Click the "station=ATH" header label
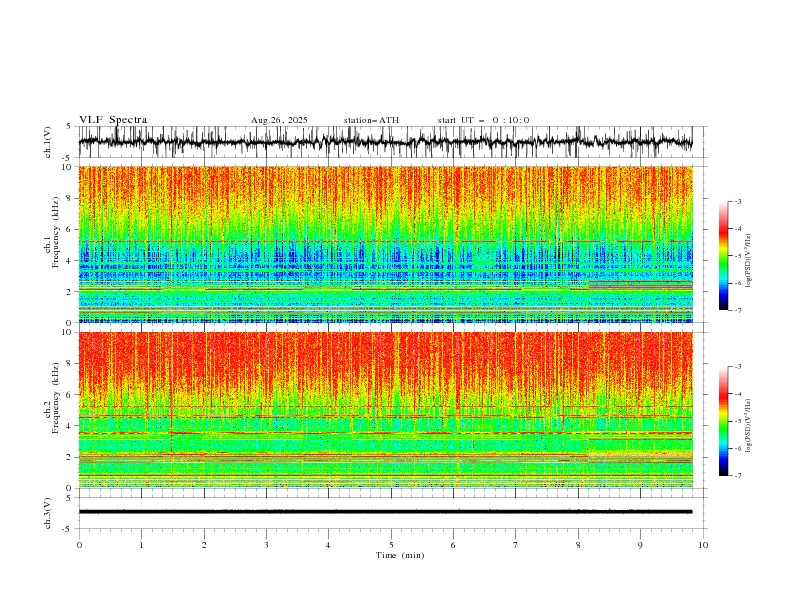This screenshot has height=612, width=792. click(371, 120)
